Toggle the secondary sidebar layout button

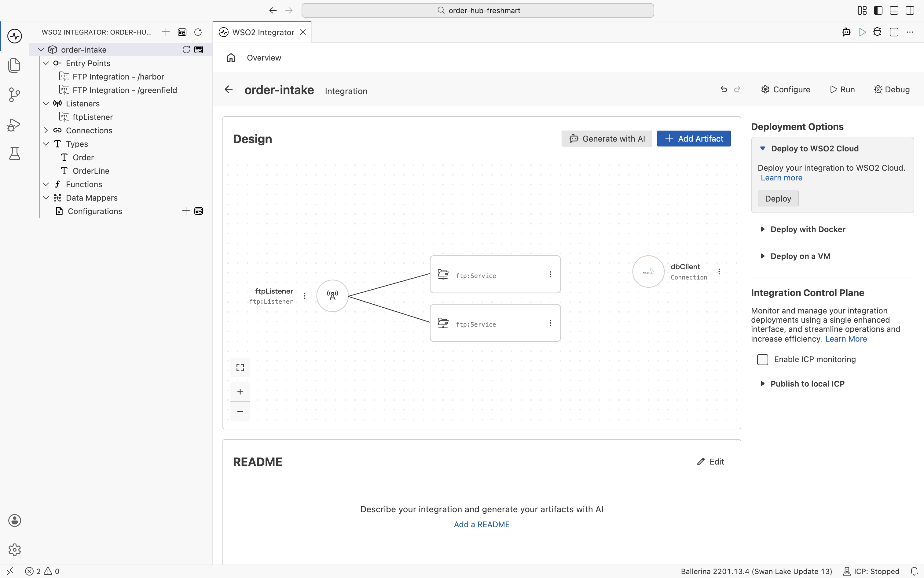click(x=910, y=11)
